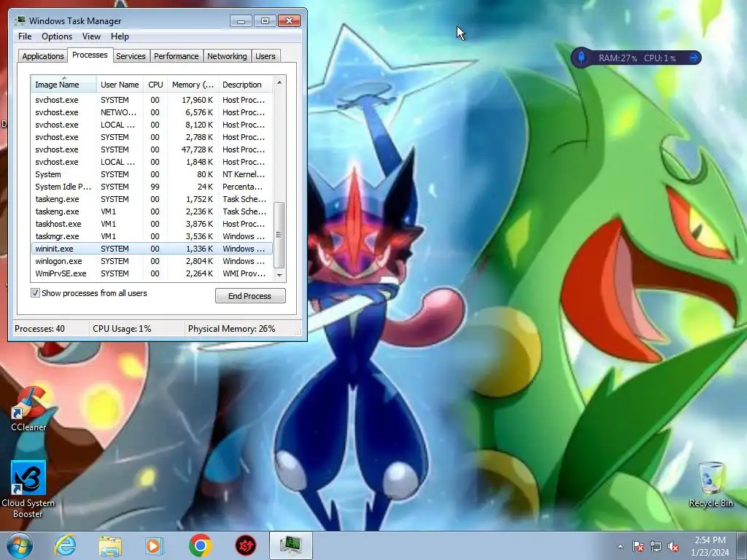
Task: Select svchost.exe row using 17,960 K
Action: 152,100
